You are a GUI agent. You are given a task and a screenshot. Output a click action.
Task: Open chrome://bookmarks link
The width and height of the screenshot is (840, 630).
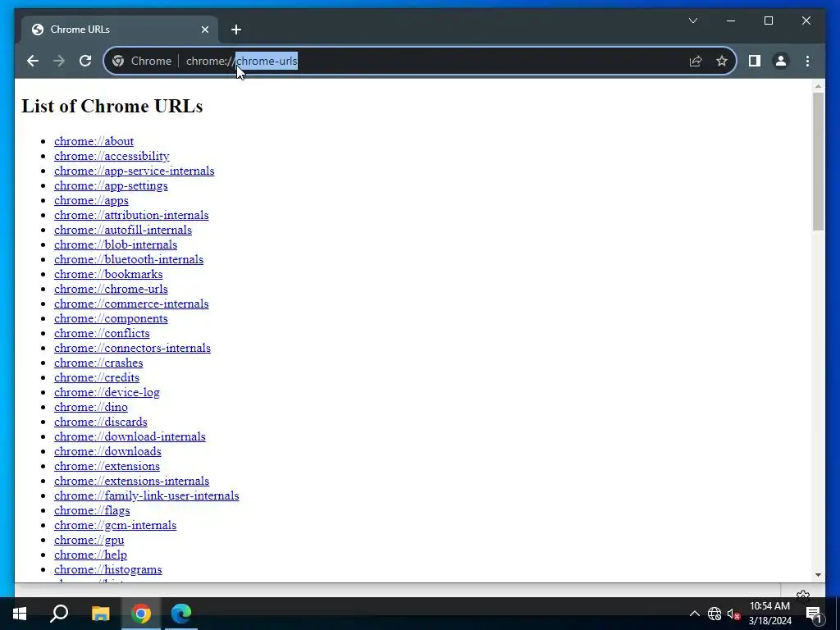pos(108,274)
